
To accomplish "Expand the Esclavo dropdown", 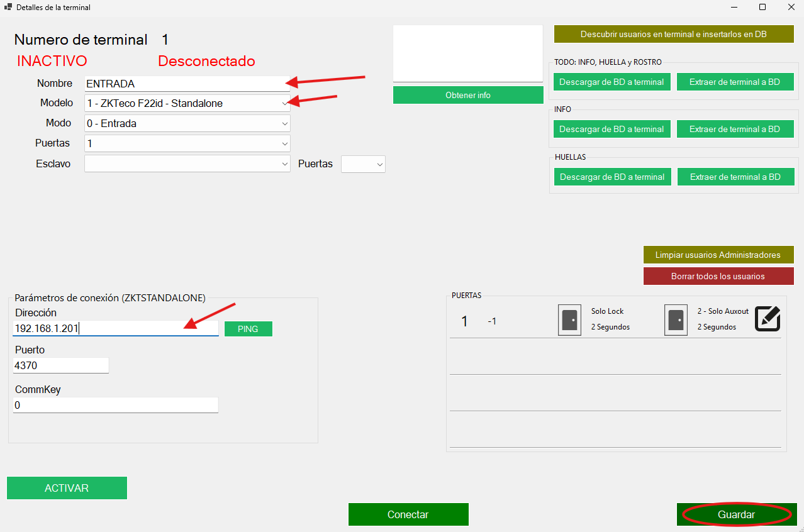I will [187, 164].
